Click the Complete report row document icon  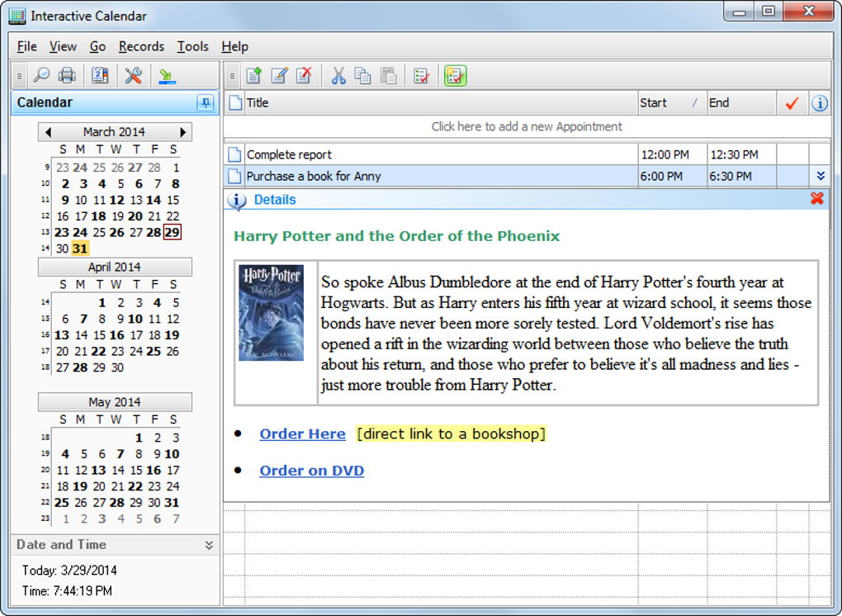point(234,154)
